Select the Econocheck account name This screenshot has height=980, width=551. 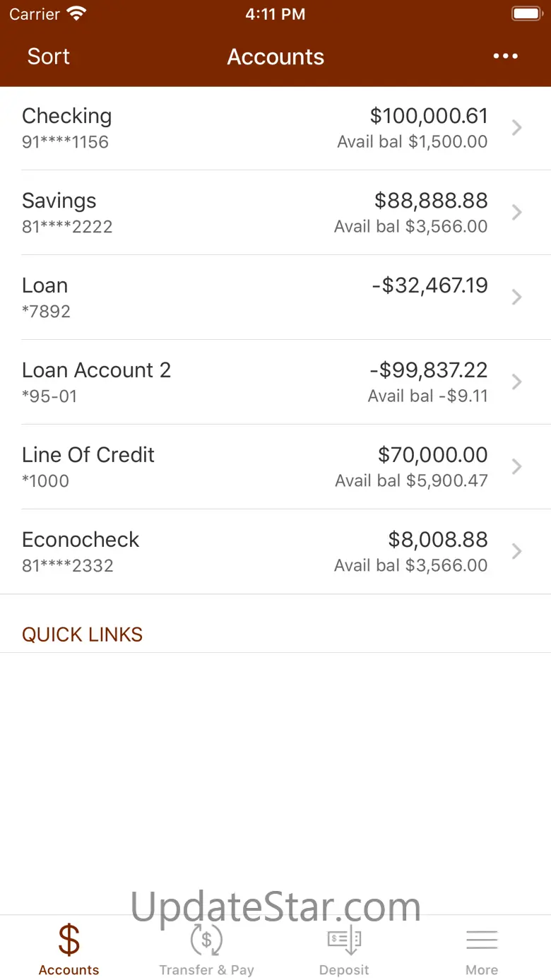click(81, 540)
